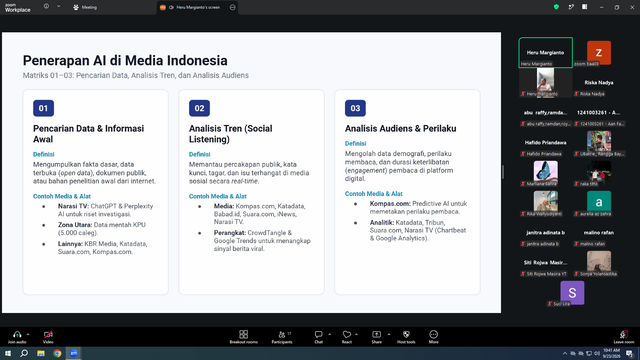Click the panel toggle icon near minimize

pos(584,7)
